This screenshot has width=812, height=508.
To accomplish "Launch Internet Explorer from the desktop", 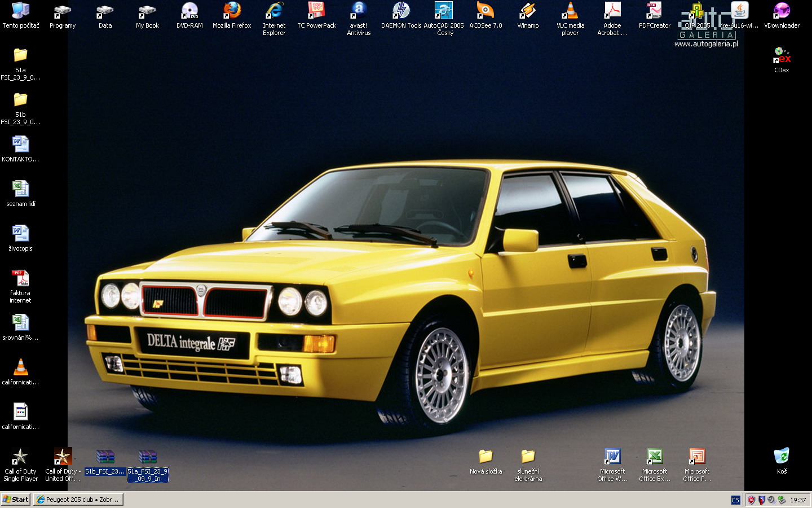I will click(274, 11).
